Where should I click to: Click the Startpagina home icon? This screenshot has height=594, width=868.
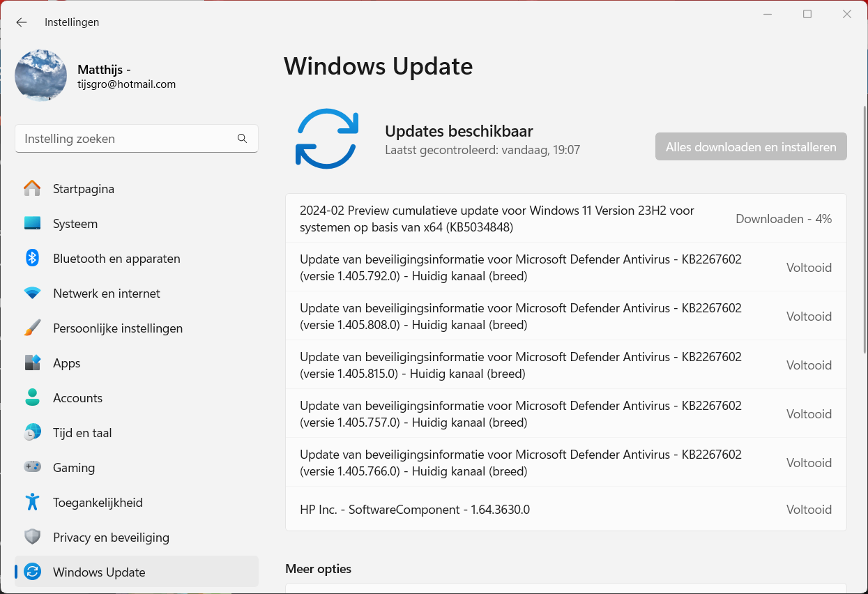coord(32,189)
